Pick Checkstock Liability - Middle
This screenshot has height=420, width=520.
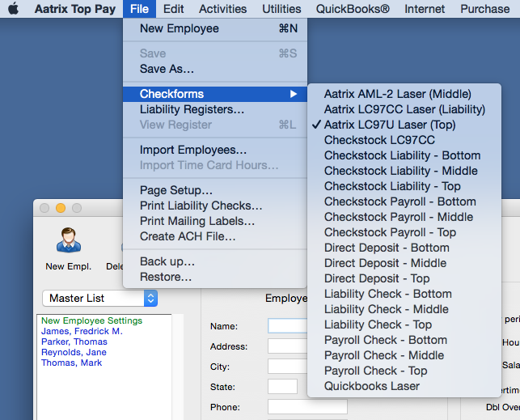point(404,171)
